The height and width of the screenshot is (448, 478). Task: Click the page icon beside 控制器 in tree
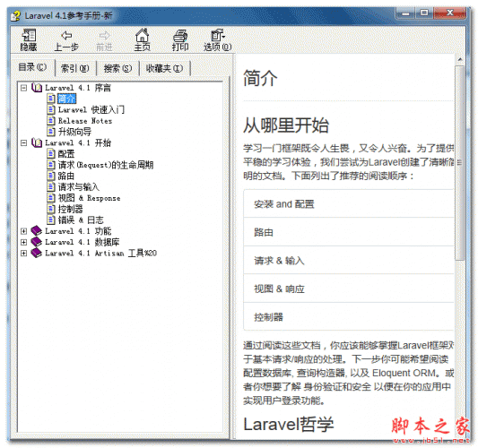(x=51, y=209)
